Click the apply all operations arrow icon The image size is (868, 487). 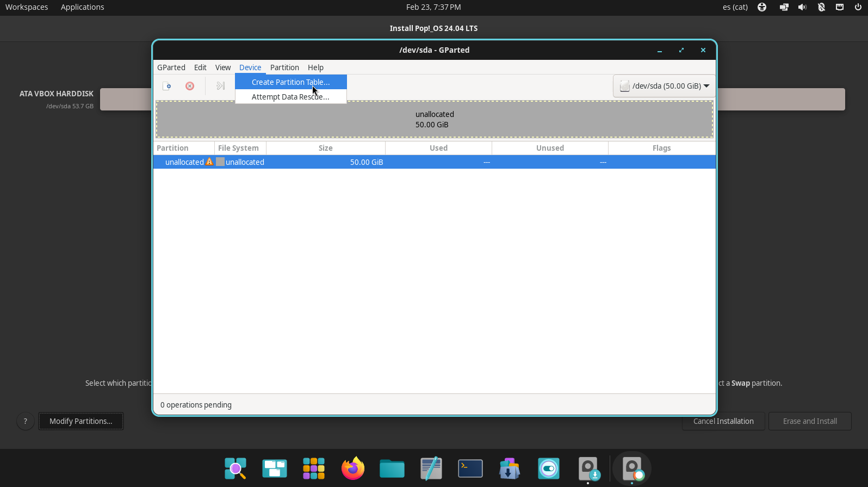pyautogui.click(x=220, y=86)
